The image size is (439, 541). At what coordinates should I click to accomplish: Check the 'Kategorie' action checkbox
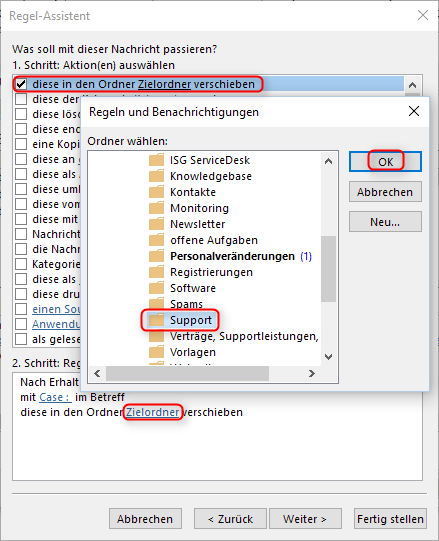pos(21,264)
